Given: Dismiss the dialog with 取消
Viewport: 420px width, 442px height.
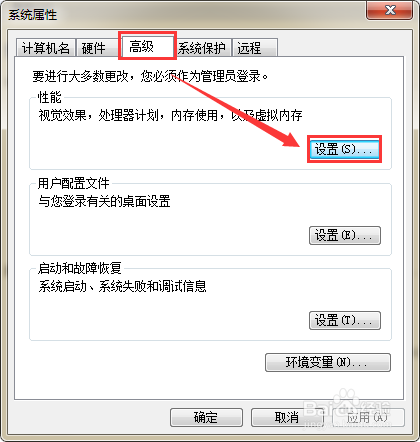Looking at the screenshot, I should (287, 417).
